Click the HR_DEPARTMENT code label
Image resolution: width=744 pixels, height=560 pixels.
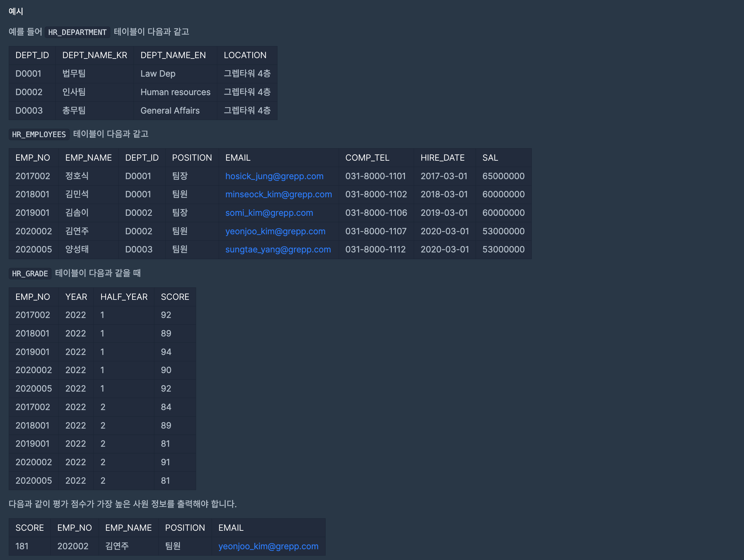(77, 32)
